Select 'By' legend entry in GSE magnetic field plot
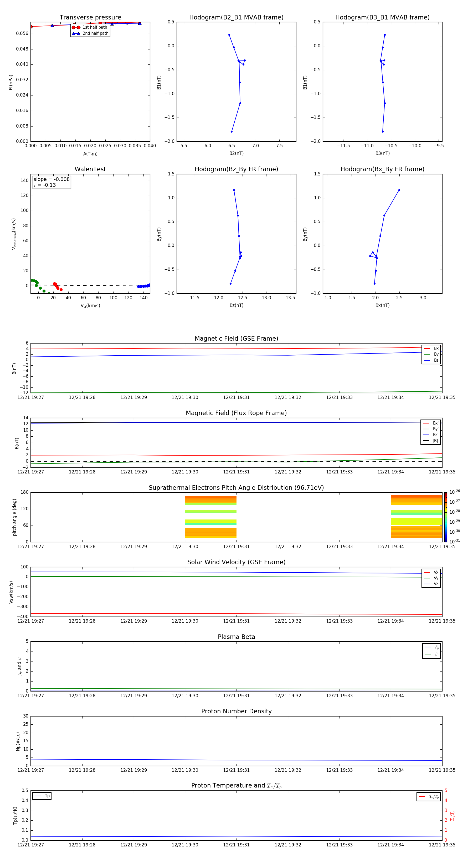This screenshot has height=868, width=473. pyautogui.click(x=431, y=354)
